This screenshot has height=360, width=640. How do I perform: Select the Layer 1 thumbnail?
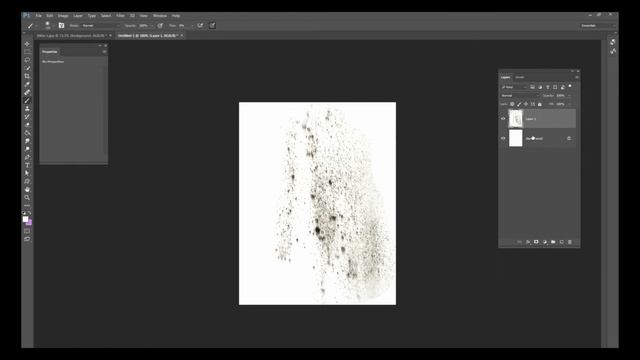(x=516, y=119)
